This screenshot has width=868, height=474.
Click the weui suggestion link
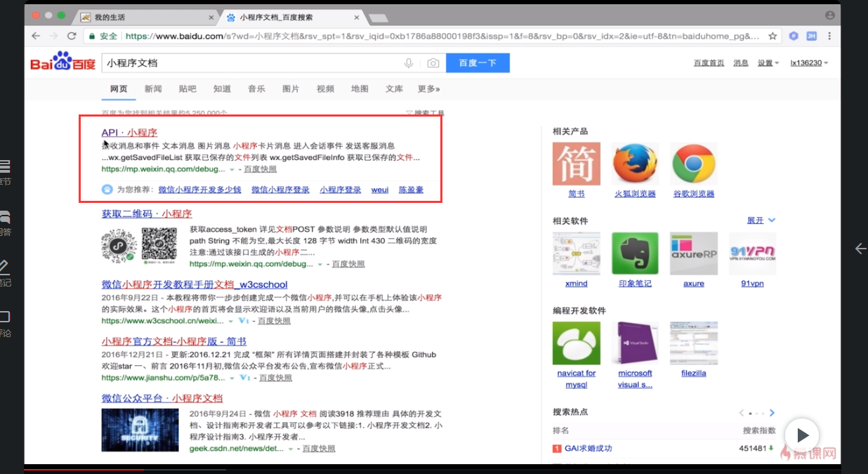380,190
